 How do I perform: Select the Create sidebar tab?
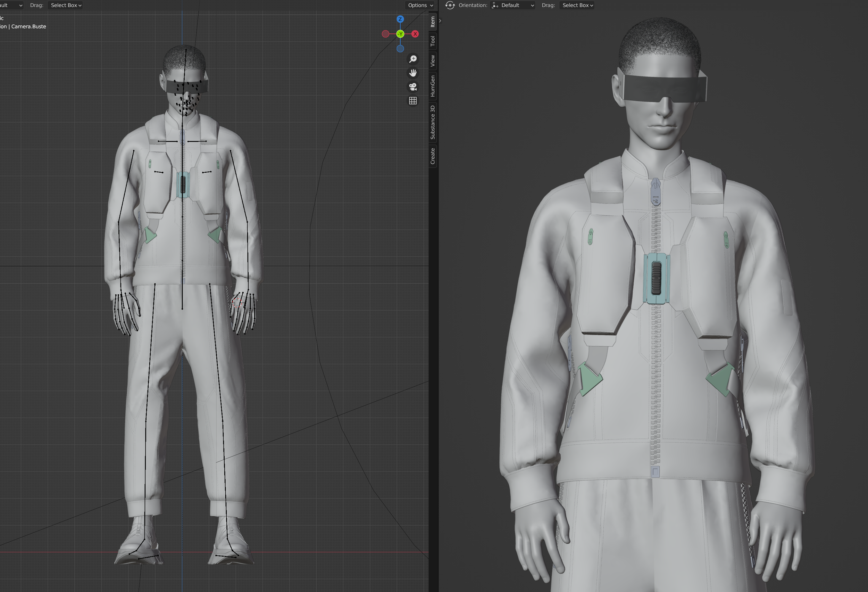[433, 156]
